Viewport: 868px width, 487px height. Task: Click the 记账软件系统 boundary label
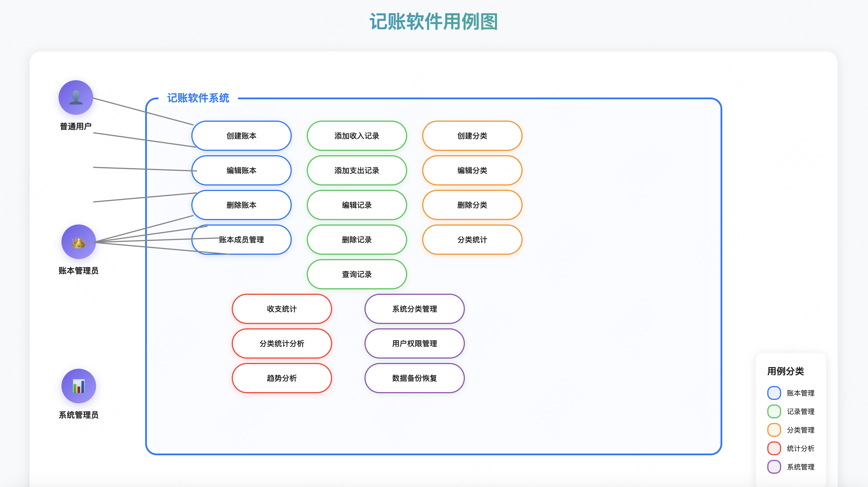[198, 98]
